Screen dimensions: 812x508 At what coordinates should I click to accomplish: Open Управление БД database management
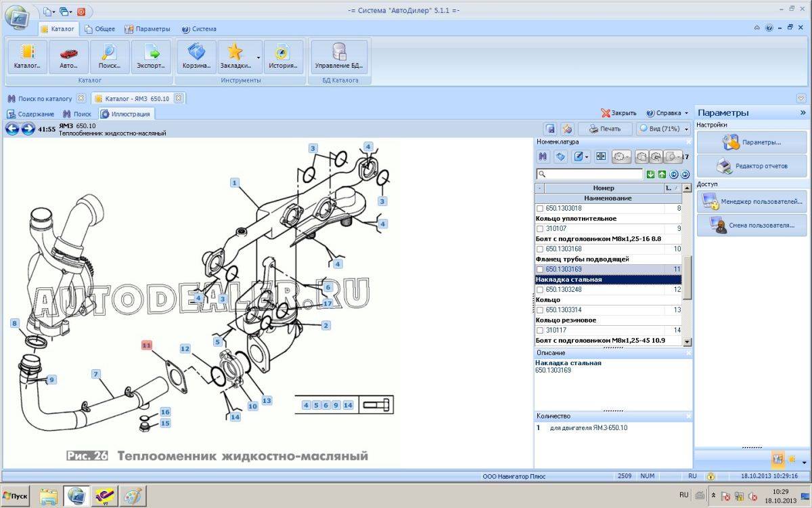(339, 57)
